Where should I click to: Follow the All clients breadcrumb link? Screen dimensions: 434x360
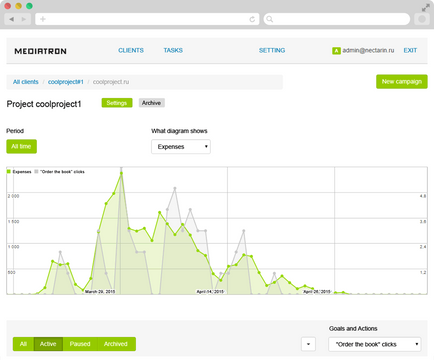click(26, 82)
